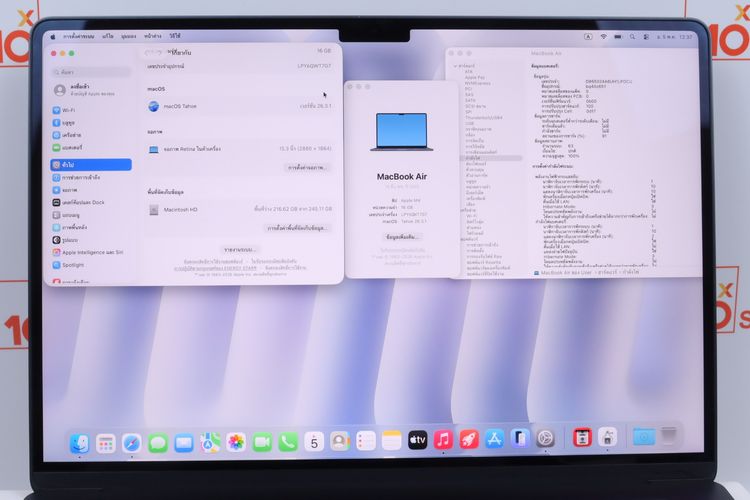The image size is (750, 500).
Task: Open the Downloads folder in Dock
Action: (644, 436)
